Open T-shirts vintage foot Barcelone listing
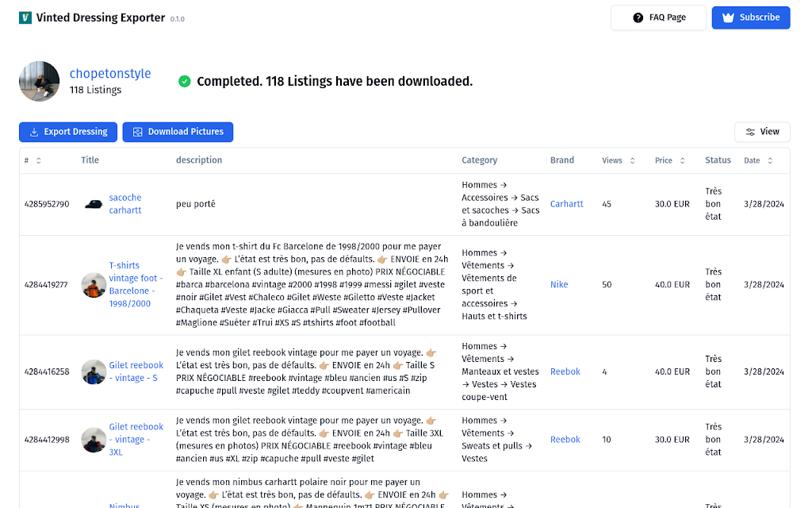 (136, 285)
